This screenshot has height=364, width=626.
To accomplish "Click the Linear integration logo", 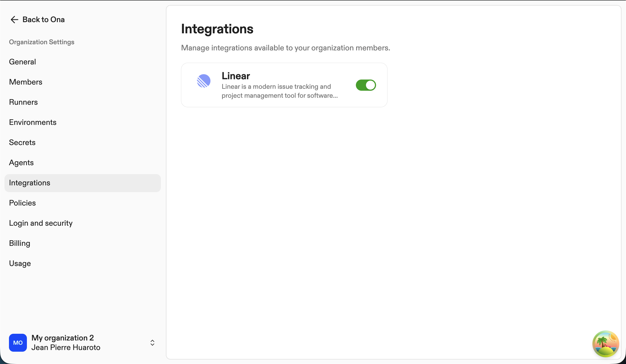I will pyautogui.click(x=204, y=81).
